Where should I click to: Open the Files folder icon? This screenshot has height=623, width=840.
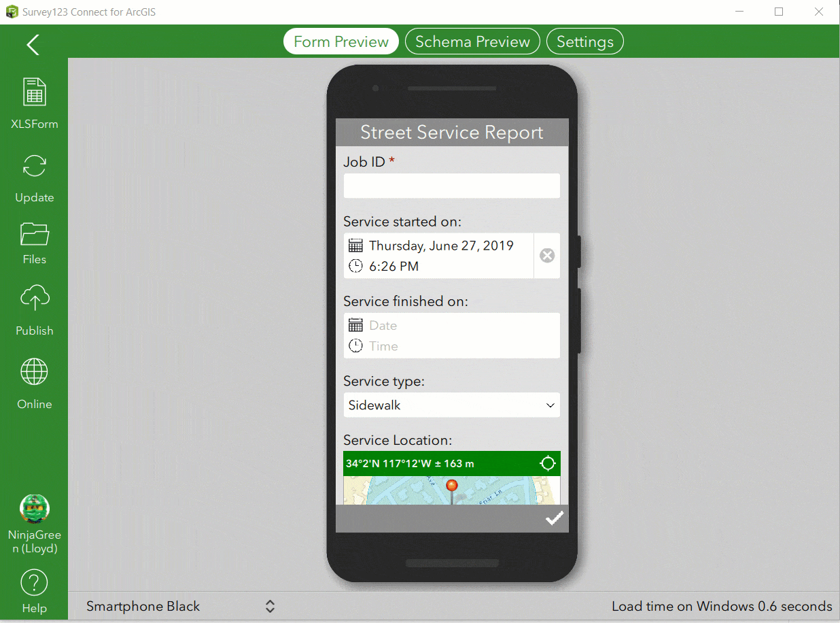[x=34, y=234]
